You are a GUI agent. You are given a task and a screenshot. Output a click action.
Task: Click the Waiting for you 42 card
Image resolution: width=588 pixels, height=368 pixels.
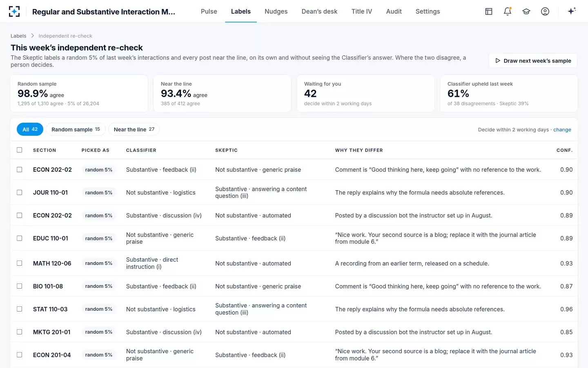[365, 93]
